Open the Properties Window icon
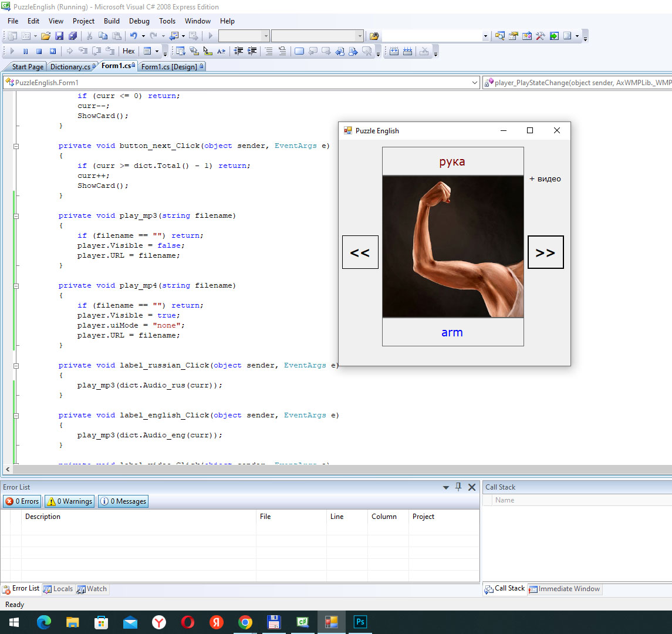This screenshot has height=634, width=672. pyautogui.click(x=514, y=36)
